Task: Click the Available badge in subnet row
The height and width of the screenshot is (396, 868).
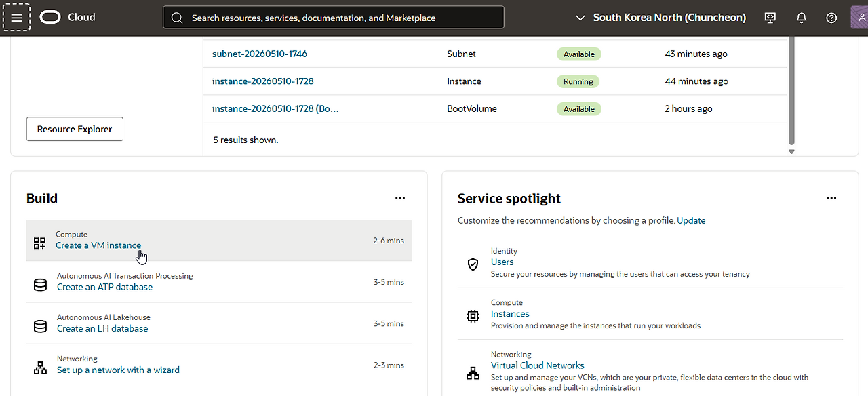Action: (579, 54)
